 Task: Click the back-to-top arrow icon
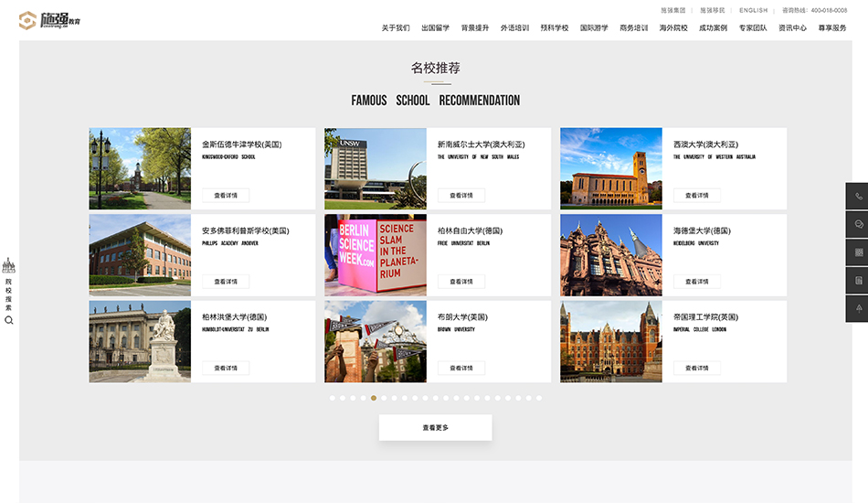[x=858, y=309]
